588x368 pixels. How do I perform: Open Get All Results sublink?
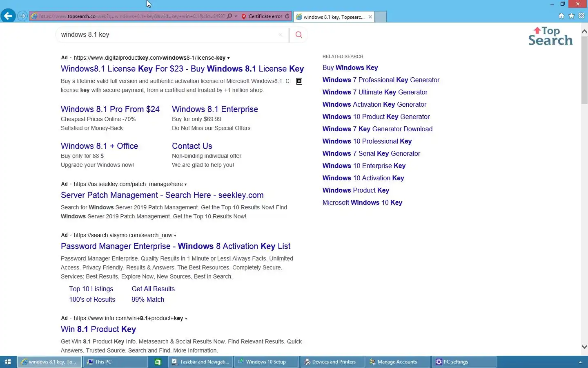click(x=153, y=289)
